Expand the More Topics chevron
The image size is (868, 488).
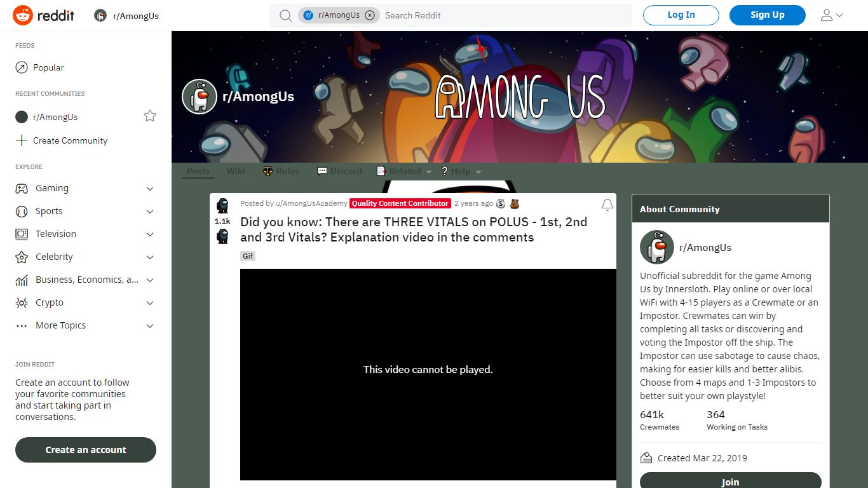coord(150,326)
